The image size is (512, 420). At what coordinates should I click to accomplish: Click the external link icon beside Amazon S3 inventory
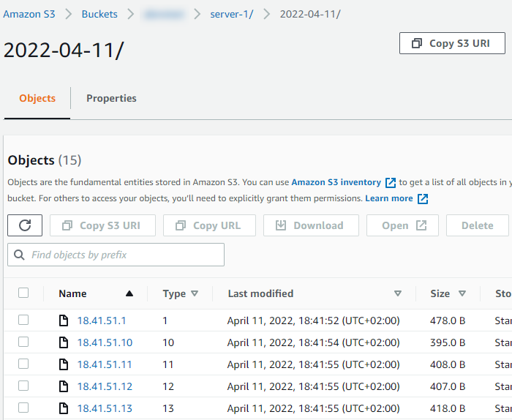click(x=391, y=182)
